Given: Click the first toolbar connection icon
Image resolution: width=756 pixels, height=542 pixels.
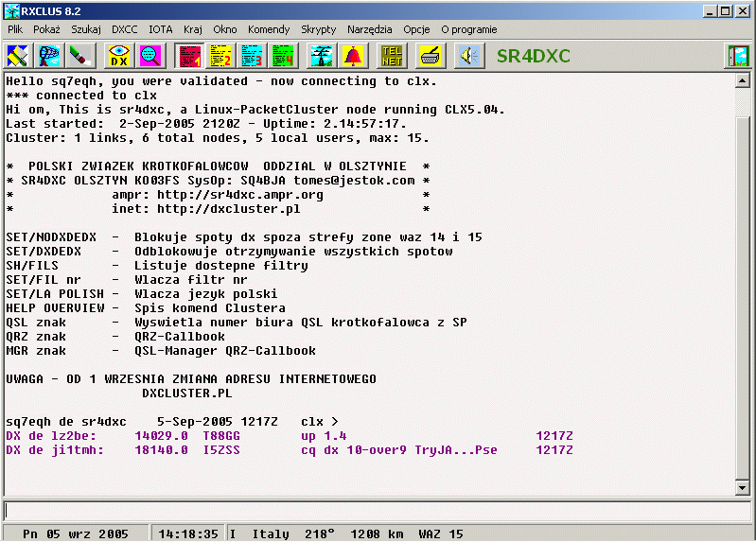Looking at the screenshot, I should (x=18, y=56).
